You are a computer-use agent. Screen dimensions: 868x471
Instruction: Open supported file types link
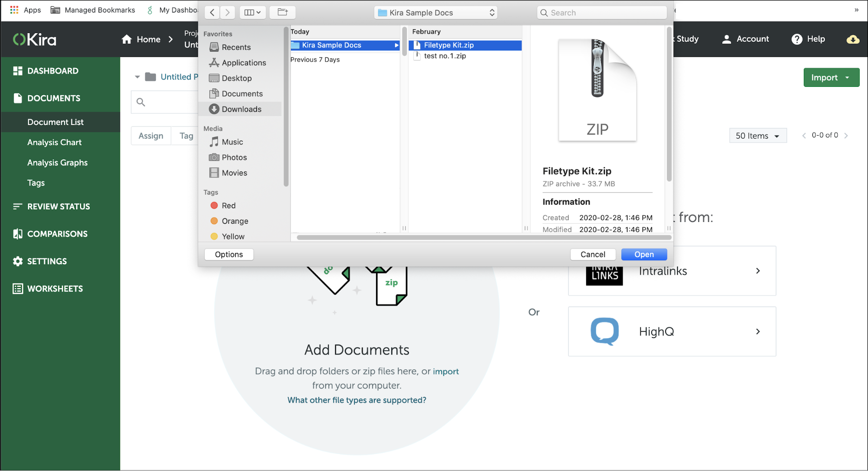tap(356, 400)
